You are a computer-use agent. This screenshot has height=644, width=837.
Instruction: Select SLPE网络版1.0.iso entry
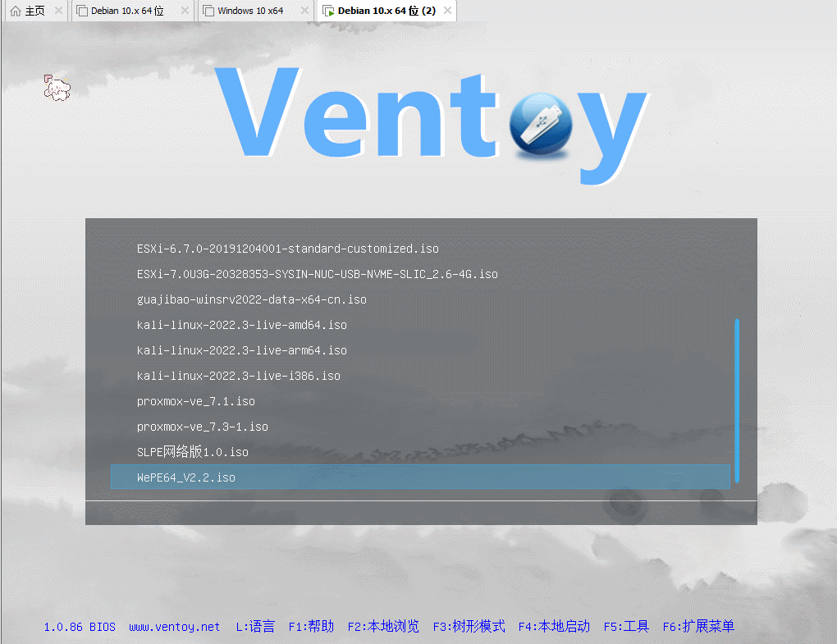[420, 453]
